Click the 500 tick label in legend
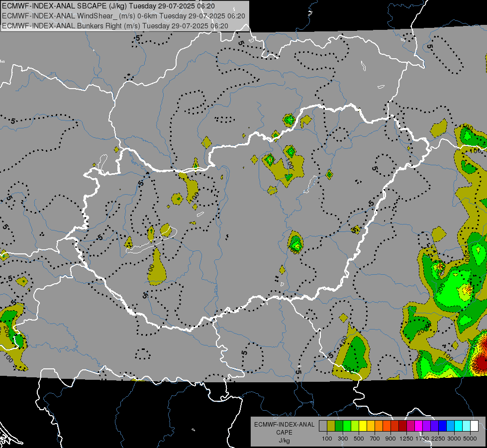This screenshot has height=448, width=487. click(x=359, y=439)
